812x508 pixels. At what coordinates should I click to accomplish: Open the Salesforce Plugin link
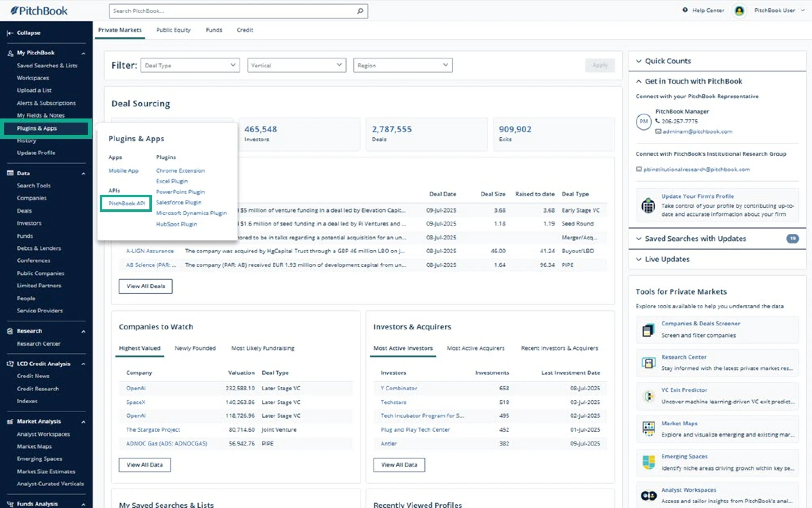pos(179,202)
